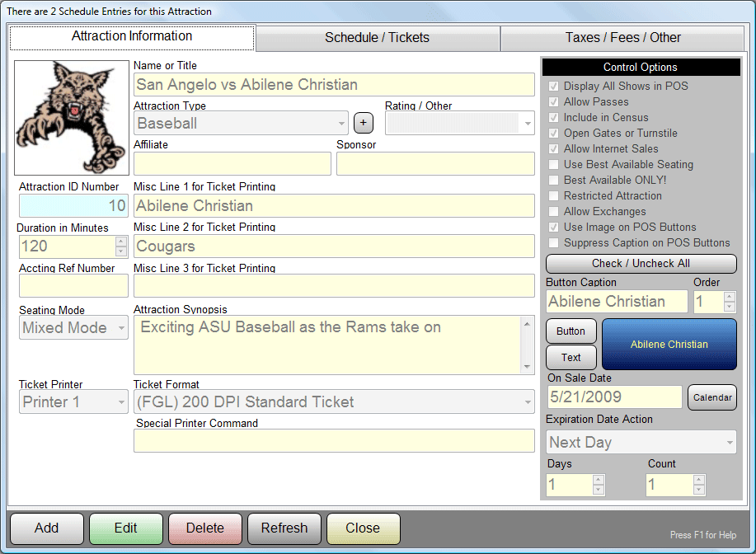Click the Sponsor input field
Image resolution: width=756 pixels, height=554 pixels.
(x=435, y=163)
